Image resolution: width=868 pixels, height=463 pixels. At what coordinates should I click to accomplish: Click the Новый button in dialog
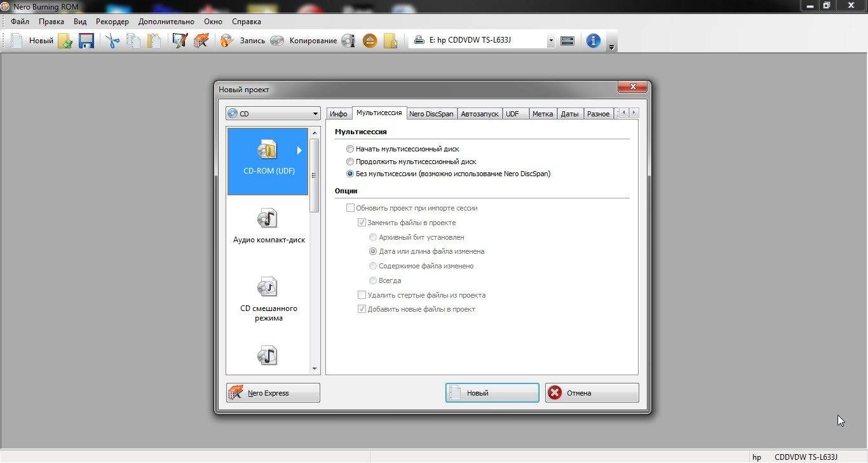(x=492, y=393)
